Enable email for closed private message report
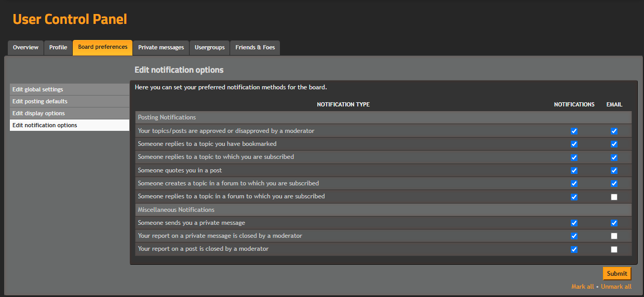The height and width of the screenshot is (297, 644). coord(614,236)
